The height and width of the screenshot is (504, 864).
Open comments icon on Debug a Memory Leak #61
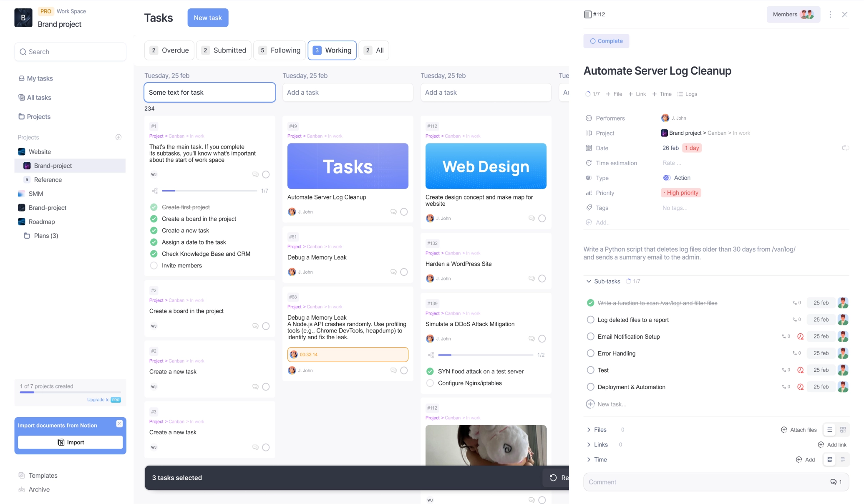click(393, 272)
